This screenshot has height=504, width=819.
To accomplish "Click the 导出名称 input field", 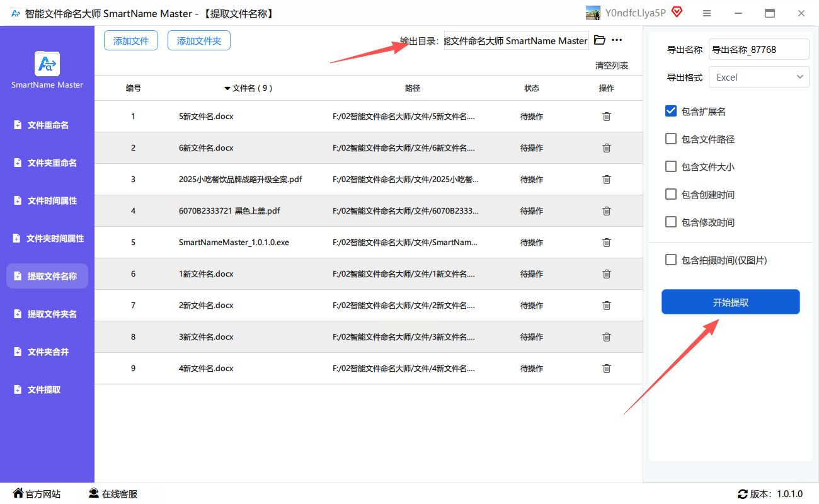I will [x=759, y=50].
